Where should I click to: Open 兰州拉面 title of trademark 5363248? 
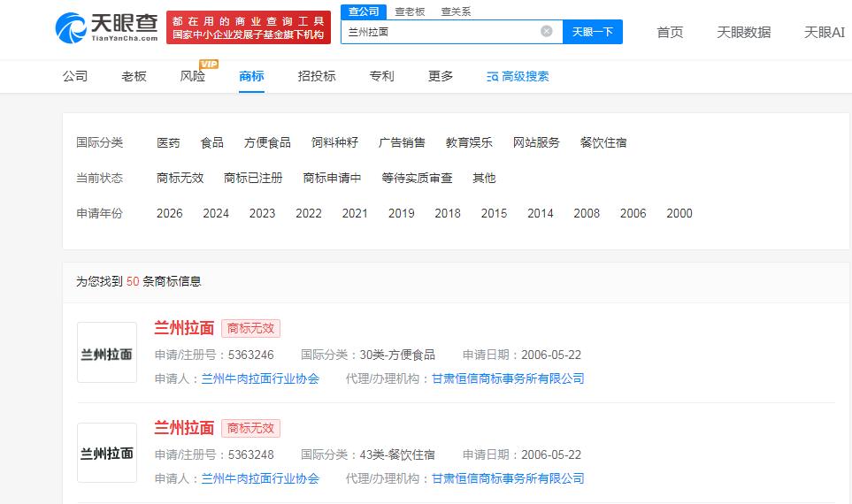(x=184, y=428)
